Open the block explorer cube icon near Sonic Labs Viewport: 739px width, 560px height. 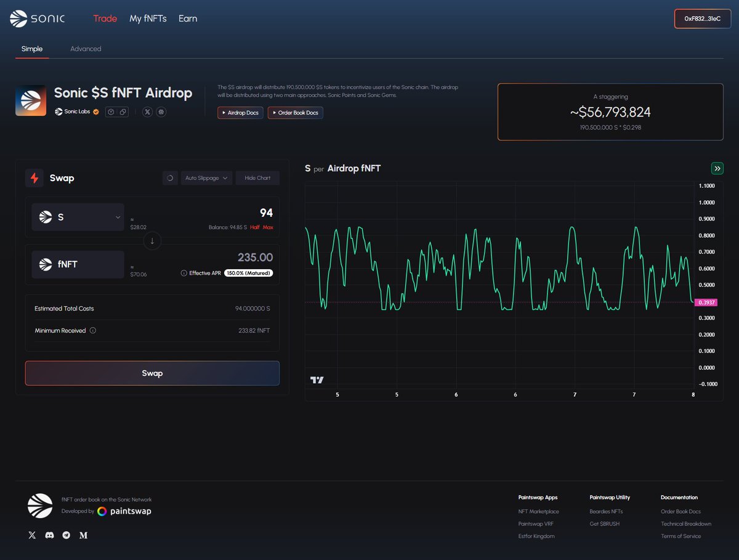pyautogui.click(x=111, y=112)
